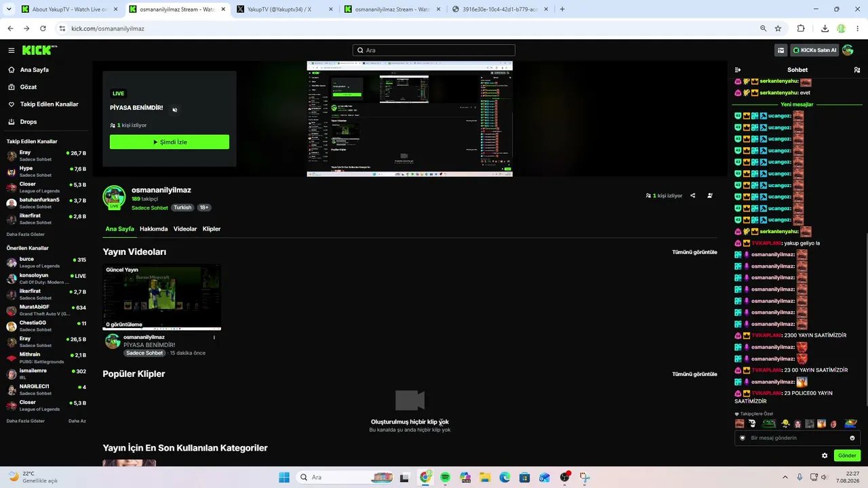
Task: Open File Explorer from the taskbar
Action: click(485, 477)
